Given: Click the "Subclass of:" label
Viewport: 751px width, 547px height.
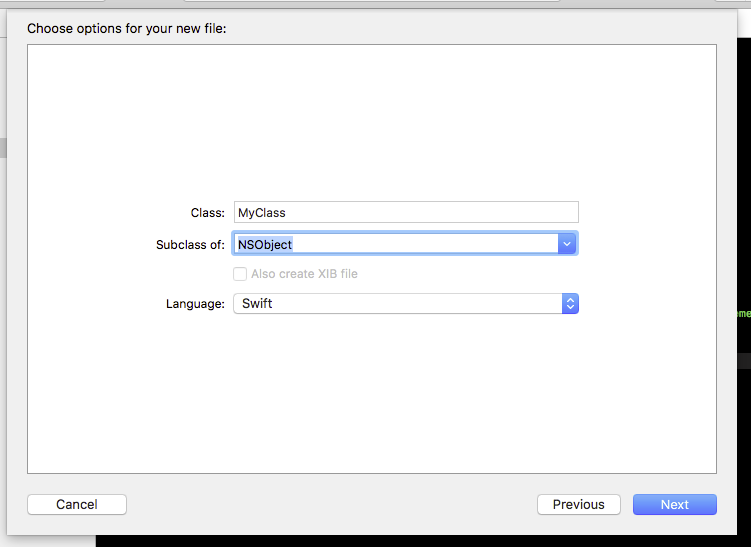Looking at the screenshot, I should 190,245.
